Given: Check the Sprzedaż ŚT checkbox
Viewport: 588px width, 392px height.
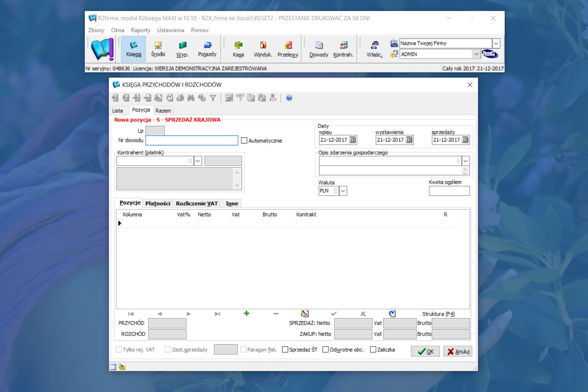Looking at the screenshot, I should pyautogui.click(x=285, y=350).
